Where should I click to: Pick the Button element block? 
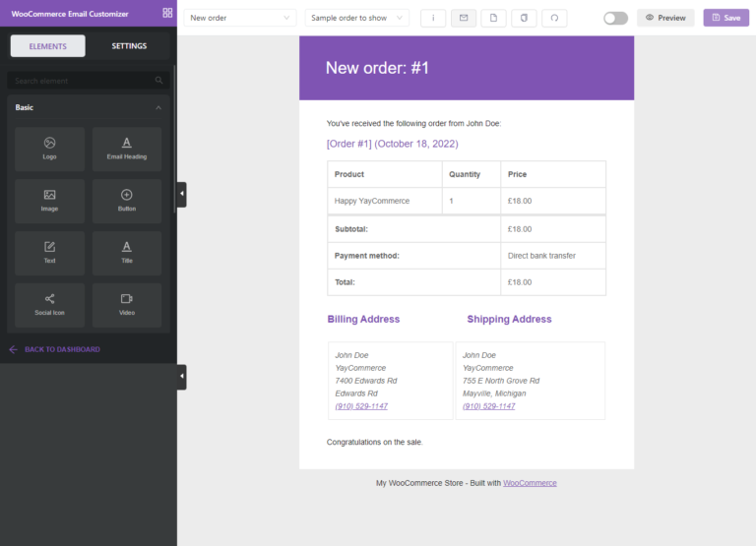click(127, 201)
